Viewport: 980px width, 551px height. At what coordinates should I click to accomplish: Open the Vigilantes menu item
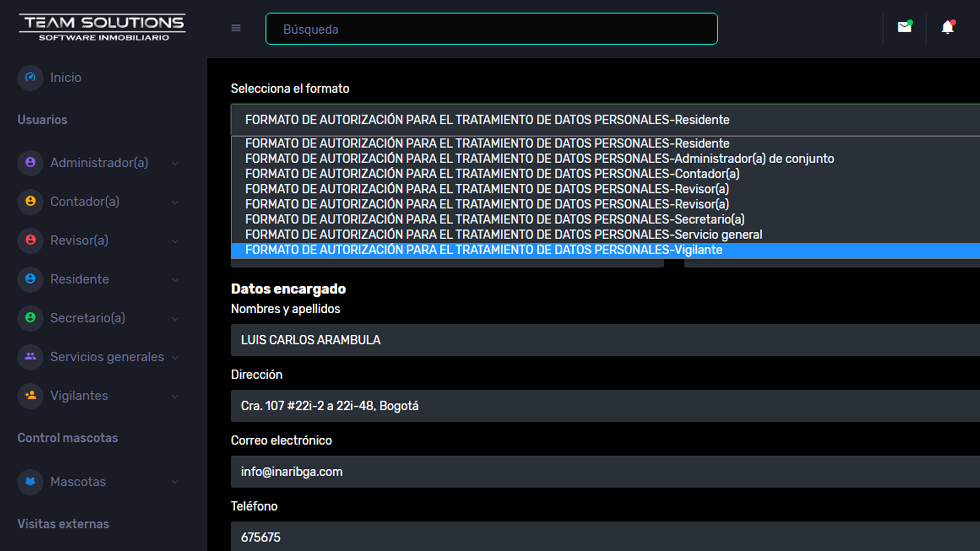coord(79,395)
